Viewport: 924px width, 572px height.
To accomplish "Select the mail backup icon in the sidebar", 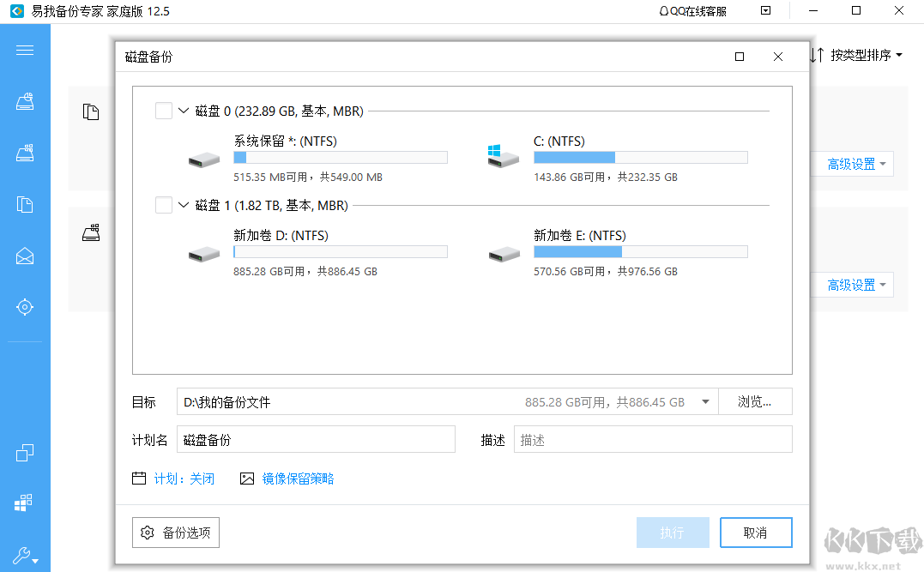I will point(25,256).
